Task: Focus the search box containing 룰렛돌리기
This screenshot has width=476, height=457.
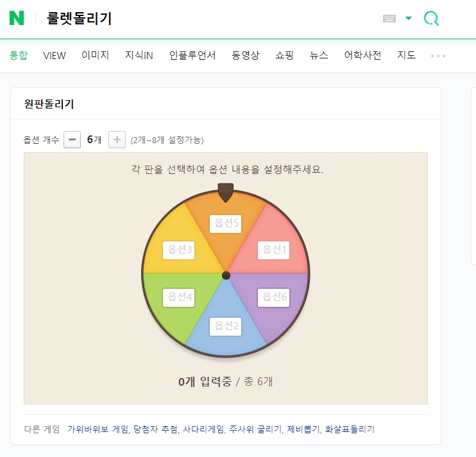Action: [80, 18]
